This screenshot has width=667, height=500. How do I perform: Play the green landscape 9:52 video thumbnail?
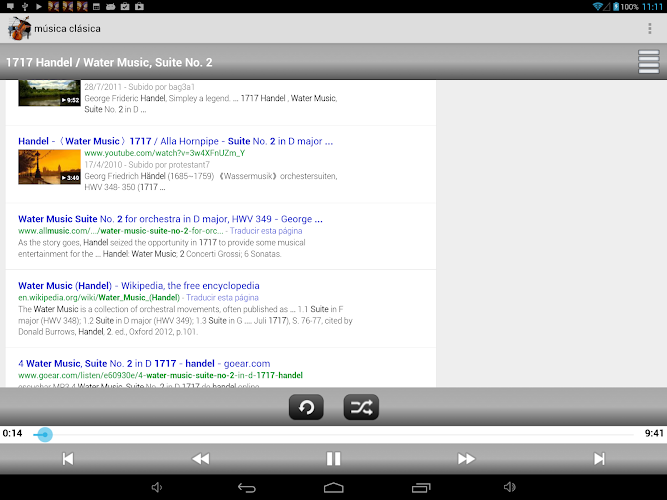click(49, 93)
